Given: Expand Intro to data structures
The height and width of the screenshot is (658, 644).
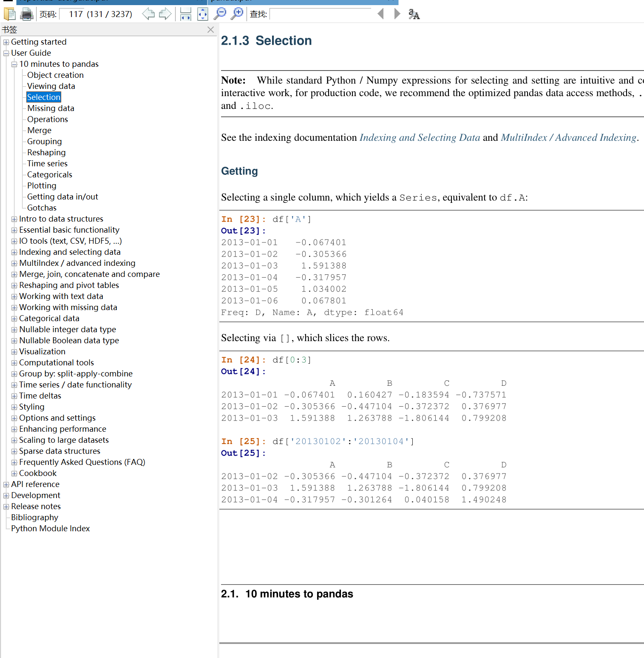Looking at the screenshot, I should point(14,219).
